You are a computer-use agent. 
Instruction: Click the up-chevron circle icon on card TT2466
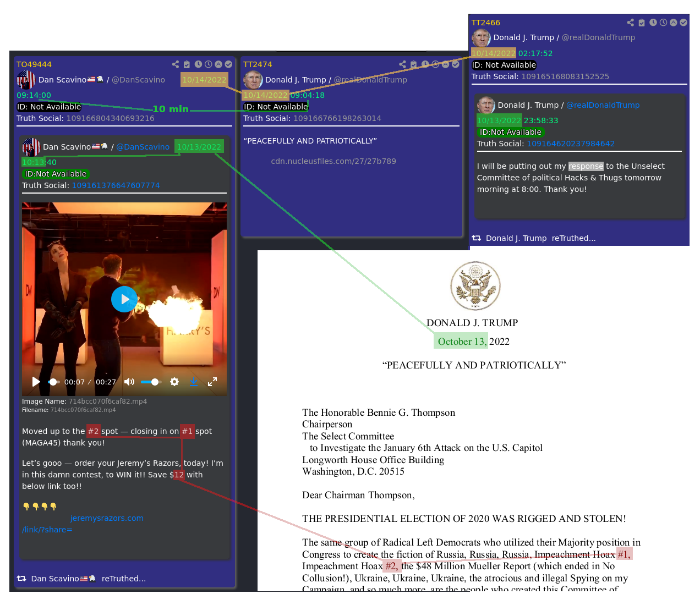pyautogui.click(x=673, y=23)
